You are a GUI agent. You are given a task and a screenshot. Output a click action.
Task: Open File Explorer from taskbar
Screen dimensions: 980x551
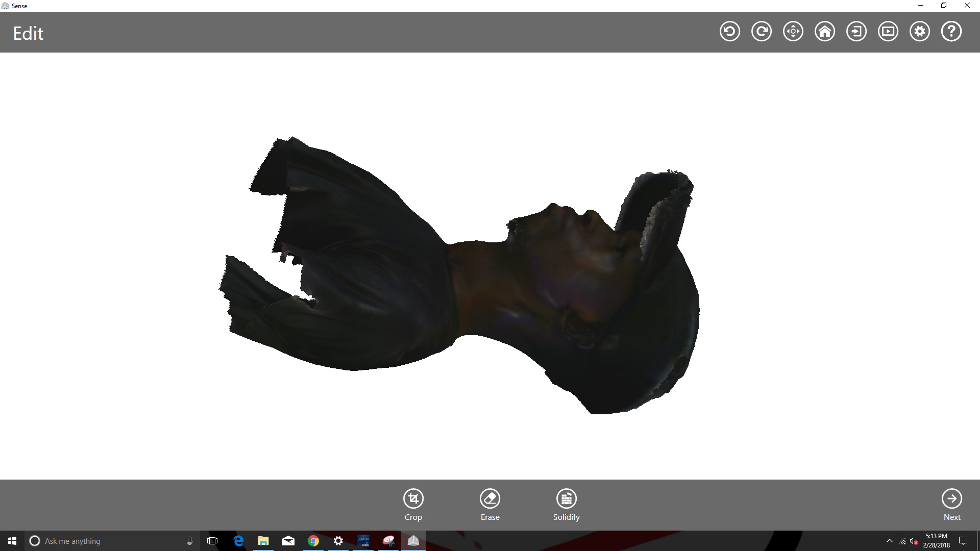263,541
